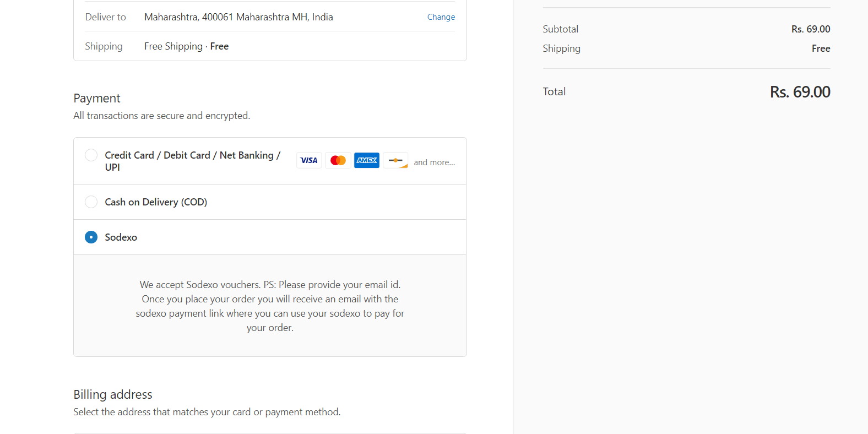Choose the Cash on Delivery radio button
The width and height of the screenshot is (868, 434).
coord(91,202)
